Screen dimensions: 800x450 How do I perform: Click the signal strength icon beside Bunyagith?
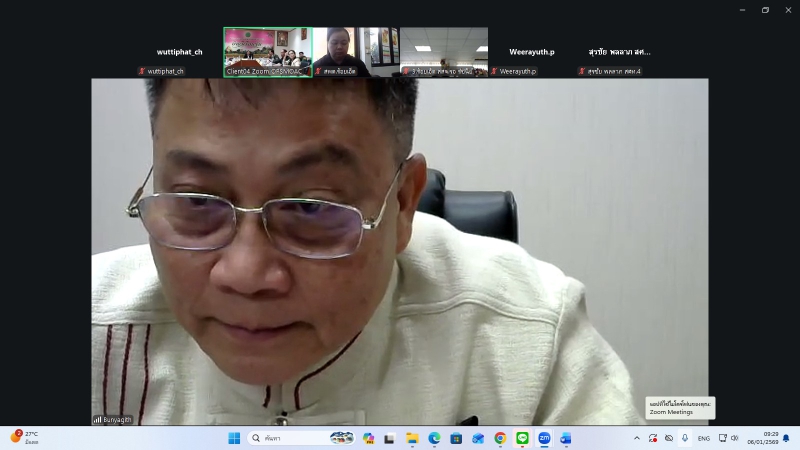(x=97, y=420)
